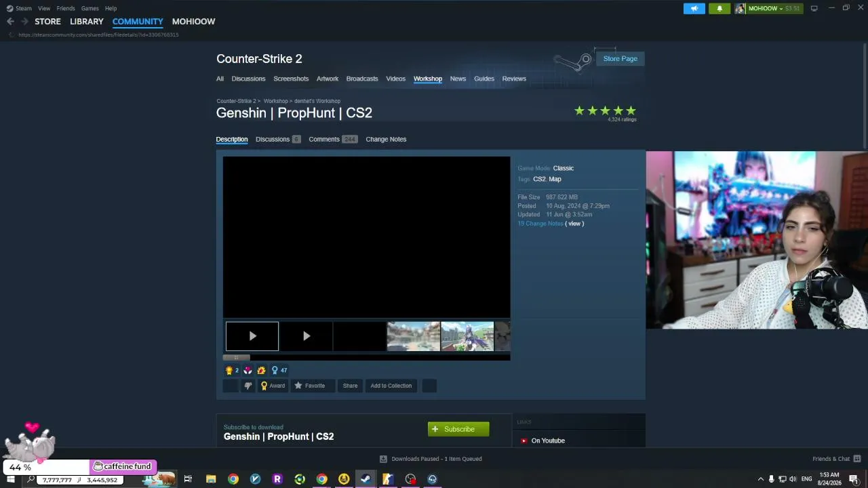Go to the LIBRARY section
This screenshot has height=488, width=868.
[87, 22]
